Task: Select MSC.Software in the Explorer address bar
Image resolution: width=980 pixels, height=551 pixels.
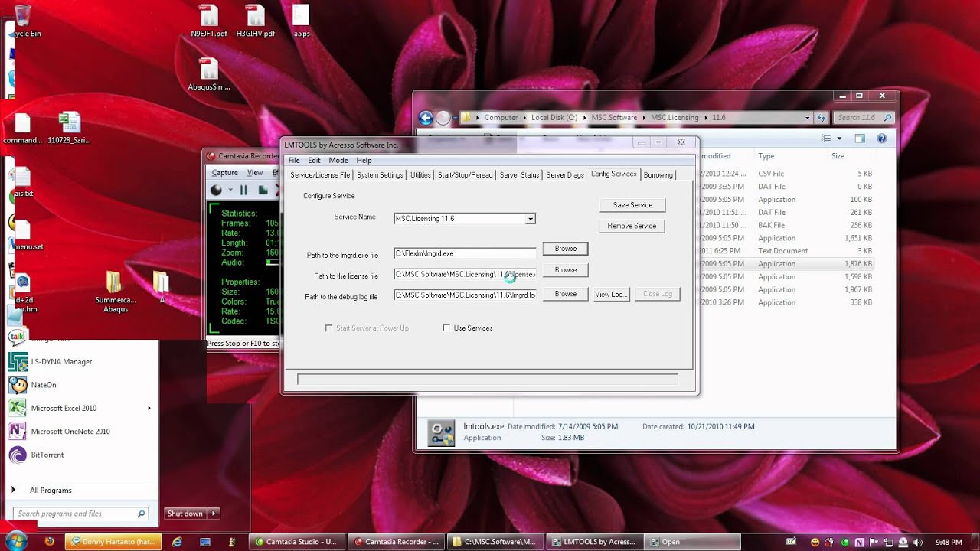Action: click(614, 118)
